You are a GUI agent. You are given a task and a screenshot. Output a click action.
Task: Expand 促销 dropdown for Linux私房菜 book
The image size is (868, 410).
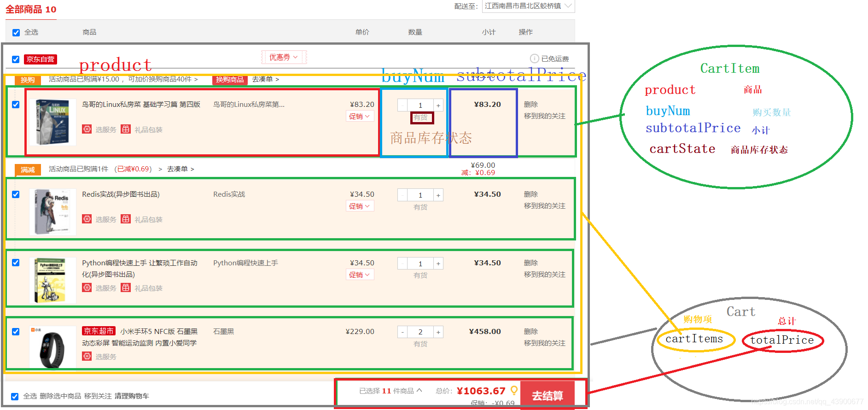[x=360, y=117]
